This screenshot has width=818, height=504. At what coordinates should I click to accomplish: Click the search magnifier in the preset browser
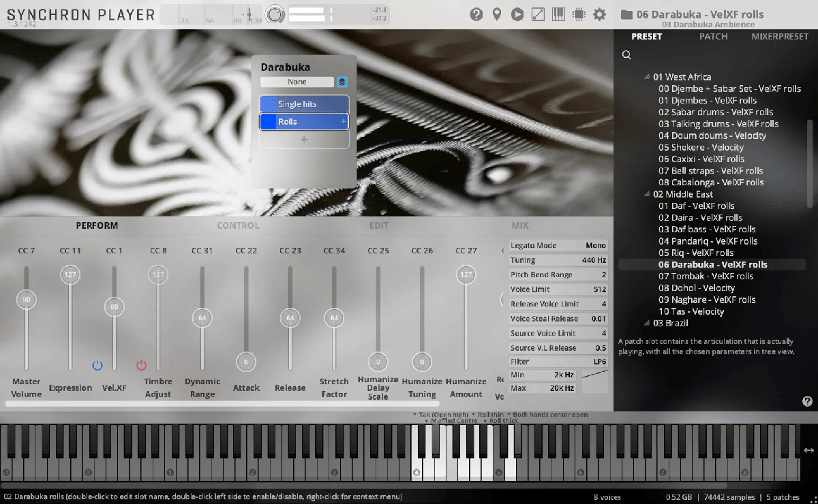pos(626,55)
